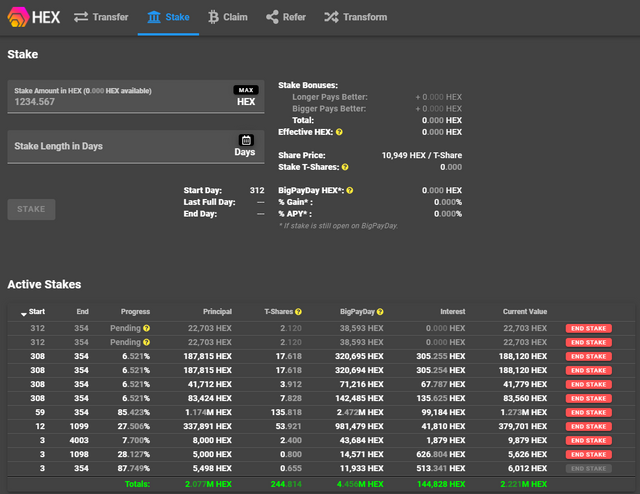Image resolution: width=640 pixels, height=494 pixels.
Task: Click the Transform shuffle icon
Action: point(331,17)
